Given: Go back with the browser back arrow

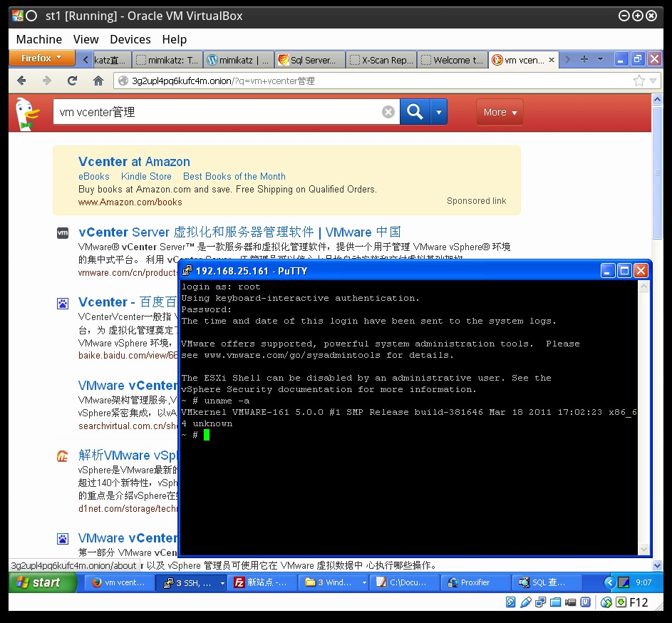Looking at the screenshot, I should [21, 81].
